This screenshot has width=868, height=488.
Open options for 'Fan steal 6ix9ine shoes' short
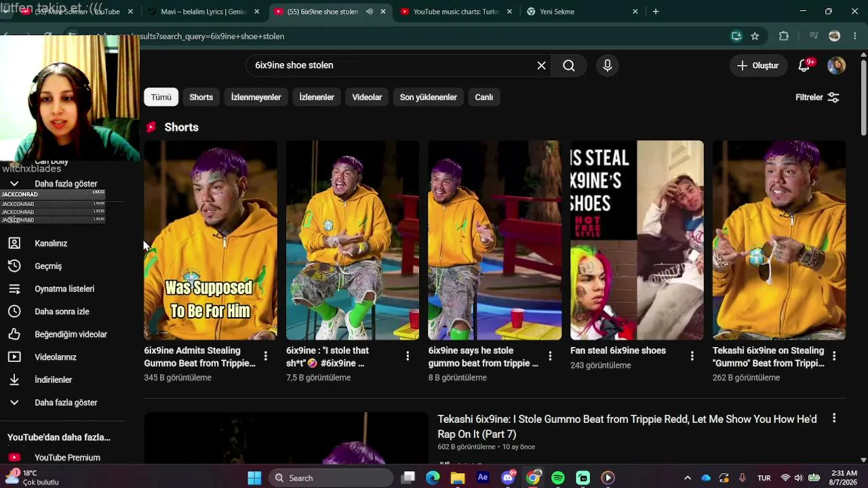(x=692, y=356)
